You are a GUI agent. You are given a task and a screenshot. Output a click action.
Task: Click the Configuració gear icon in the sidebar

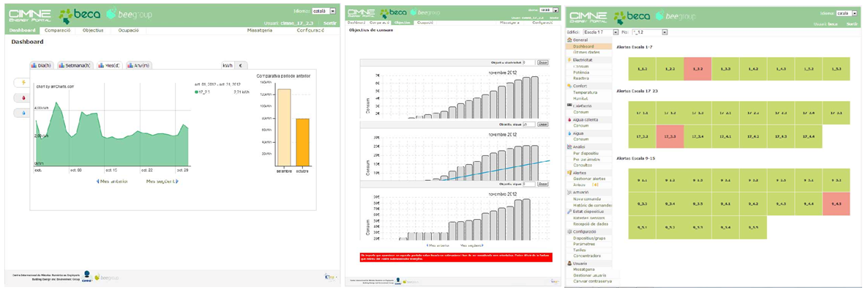click(569, 231)
